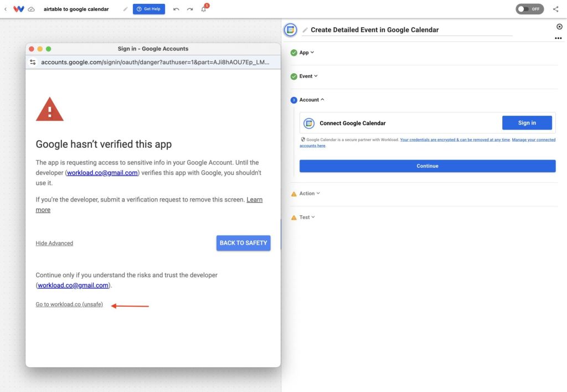The height and width of the screenshot is (392, 567).
Task: Click the Google Calendar icon in the Connect row
Action: click(x=309, y=123)
